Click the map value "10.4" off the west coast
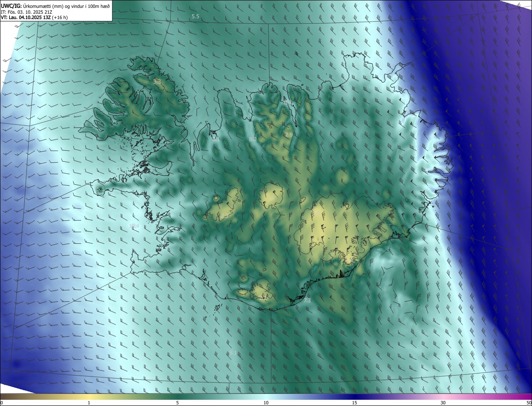The height and width of the screenshot is (406, 532). [134, 226]
